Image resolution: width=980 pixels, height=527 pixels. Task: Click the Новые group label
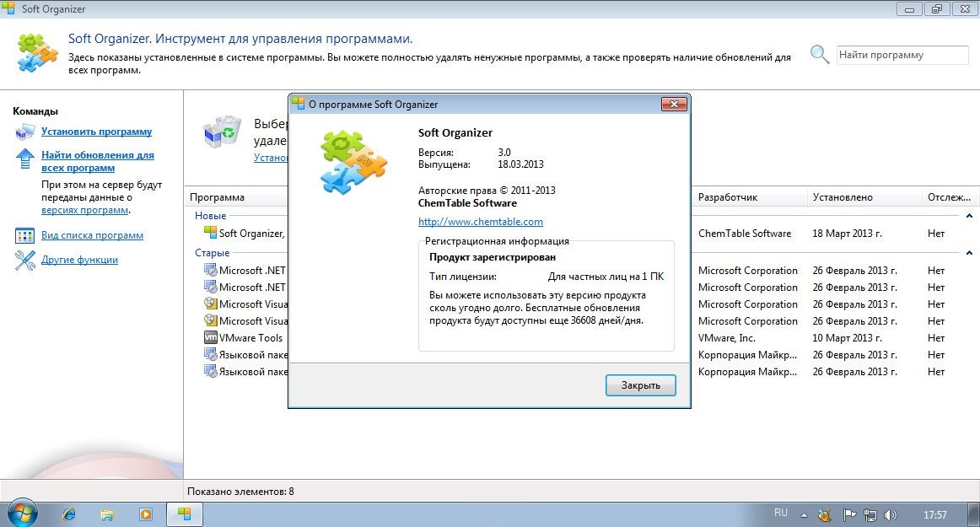(x=210, y=216)
